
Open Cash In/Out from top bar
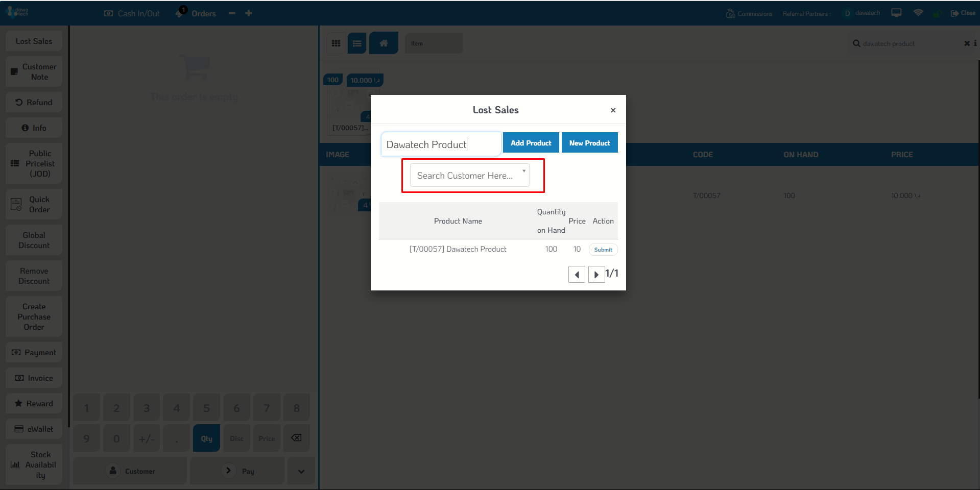(x=132, y=14)
